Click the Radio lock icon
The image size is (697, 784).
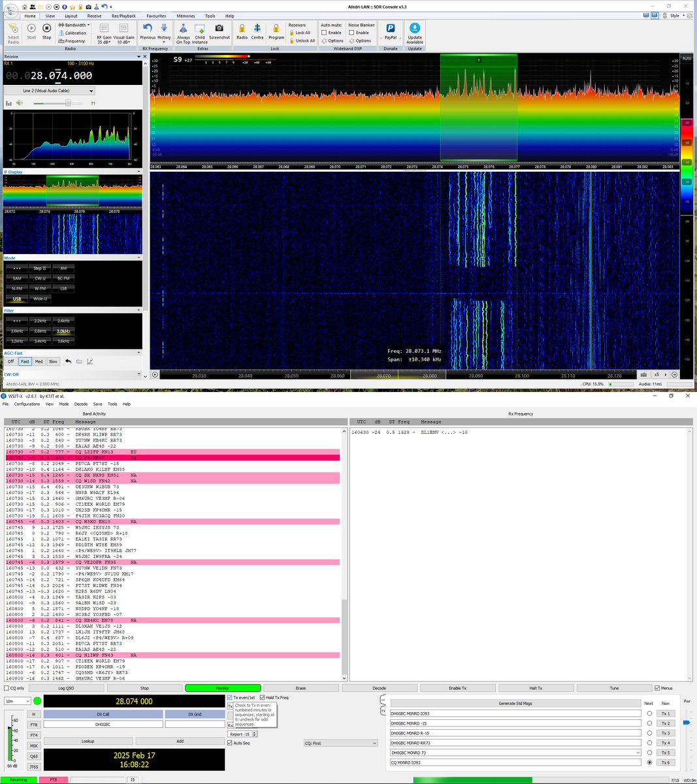point(242,31)
